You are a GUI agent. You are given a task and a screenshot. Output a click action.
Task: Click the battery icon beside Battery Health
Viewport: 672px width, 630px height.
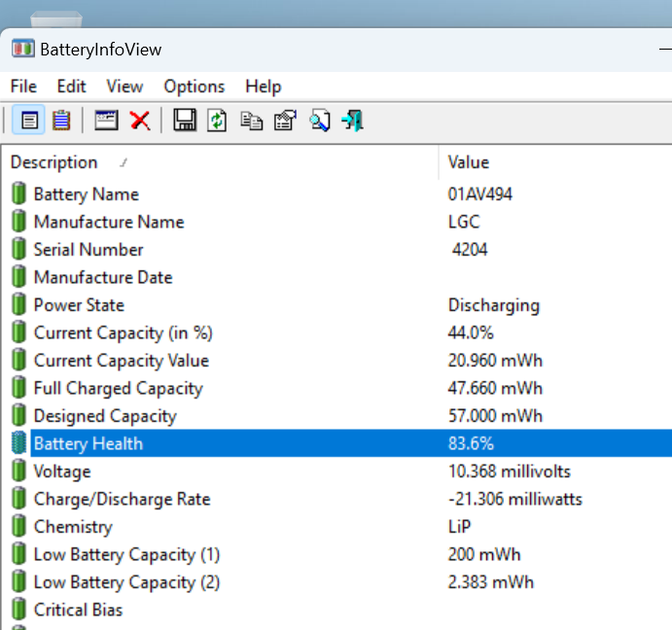tap(18, 443)
